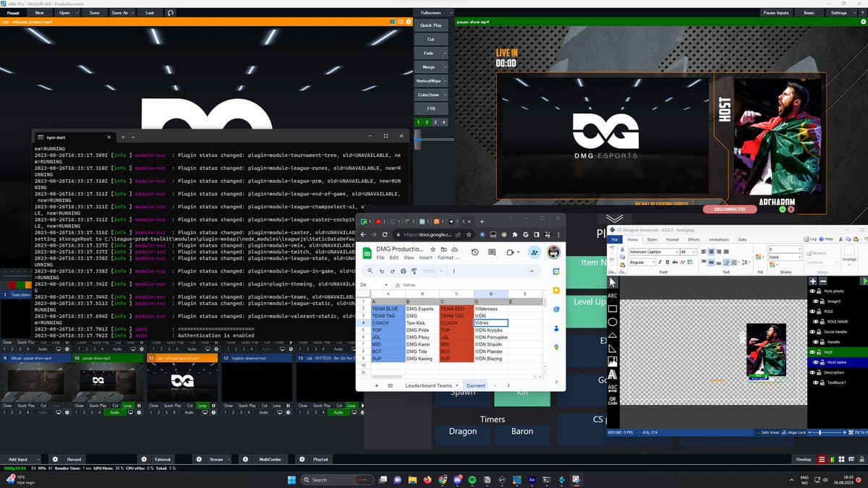Screen dimensions: 868x488
Task: Remove layer with minus icon in GT Designer
Action: 823,281
